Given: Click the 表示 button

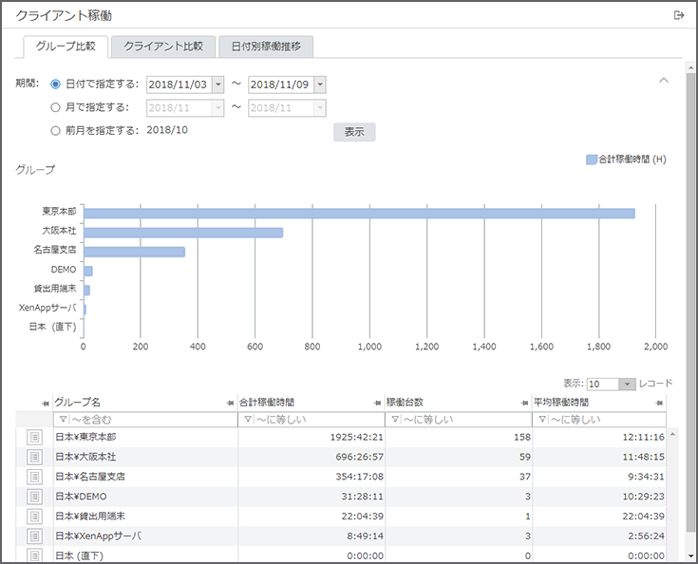Looking at the screenshot, I should (354, 132).
